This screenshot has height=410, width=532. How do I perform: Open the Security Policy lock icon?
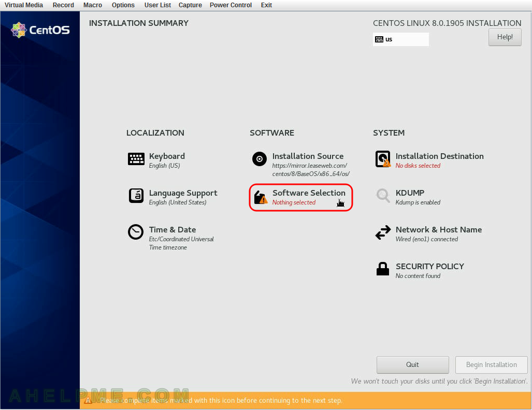383,269
